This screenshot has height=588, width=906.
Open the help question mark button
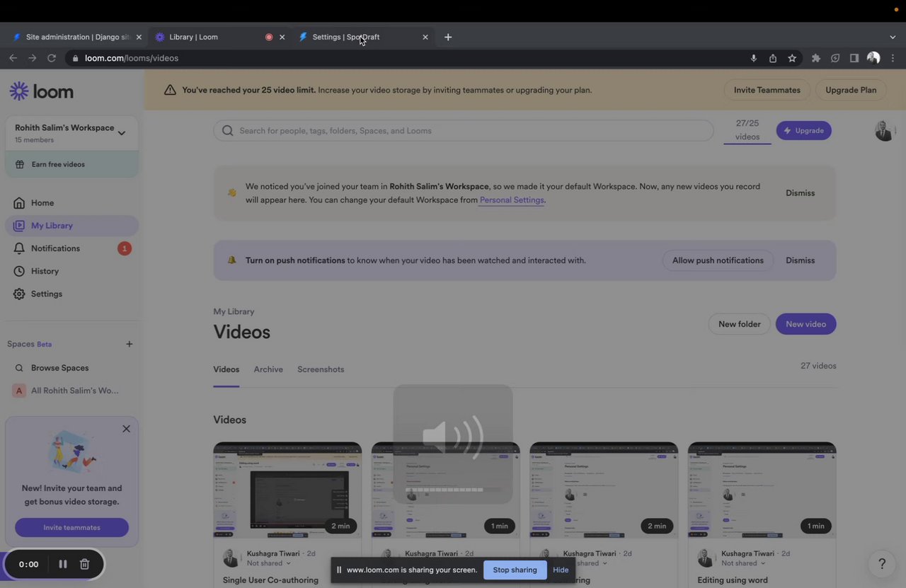pyautogui.click(x=882, y=564)
